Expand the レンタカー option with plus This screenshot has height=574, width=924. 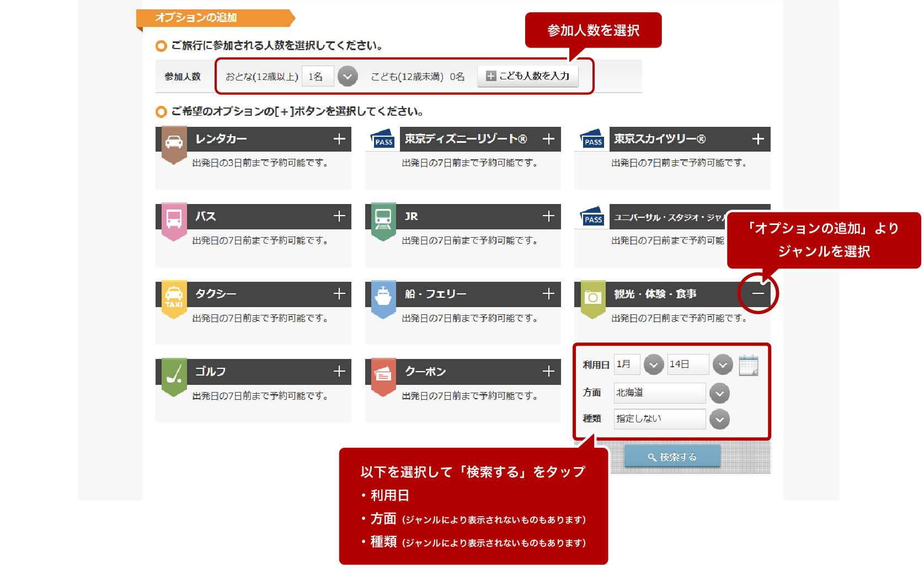pos(339,139)
